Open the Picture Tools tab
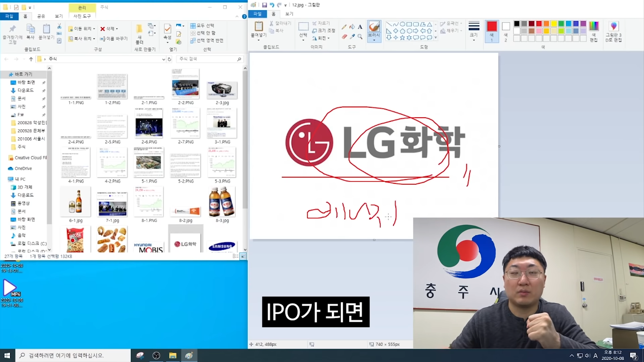Viewport: 644px width, 362px height. tap(82, 16)
